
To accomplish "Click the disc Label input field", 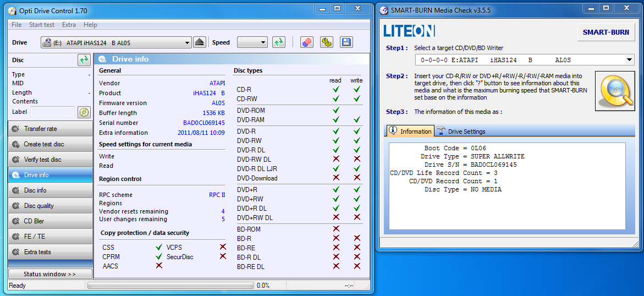I will (x=53, y=112).
